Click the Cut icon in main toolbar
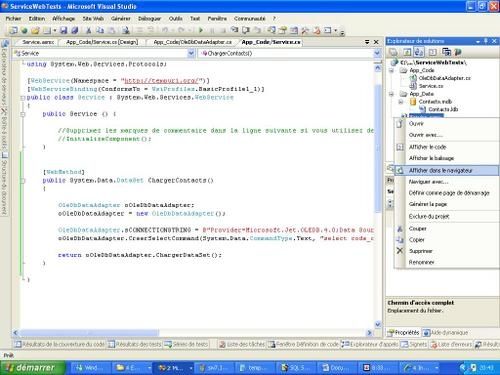The image size is (500, 375). pos(89,31)
